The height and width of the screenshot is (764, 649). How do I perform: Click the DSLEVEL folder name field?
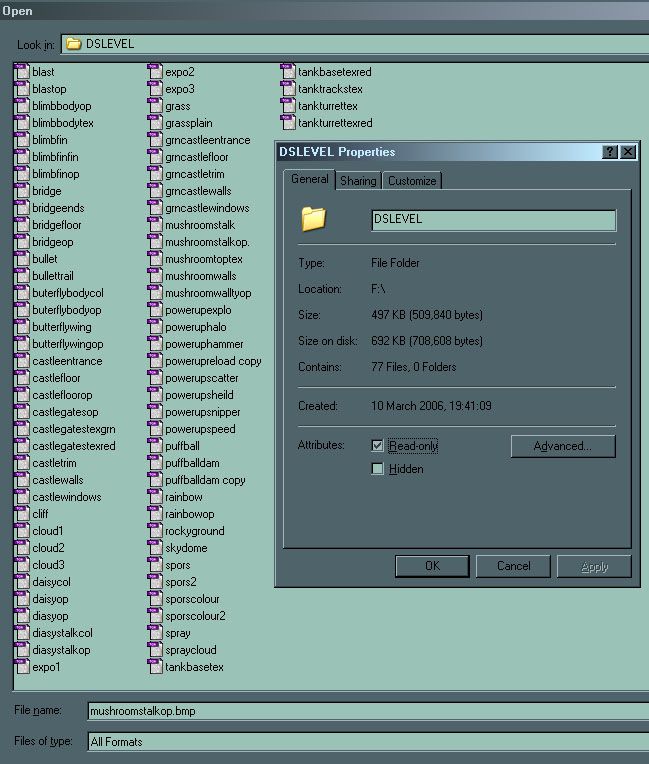(493, 219)
